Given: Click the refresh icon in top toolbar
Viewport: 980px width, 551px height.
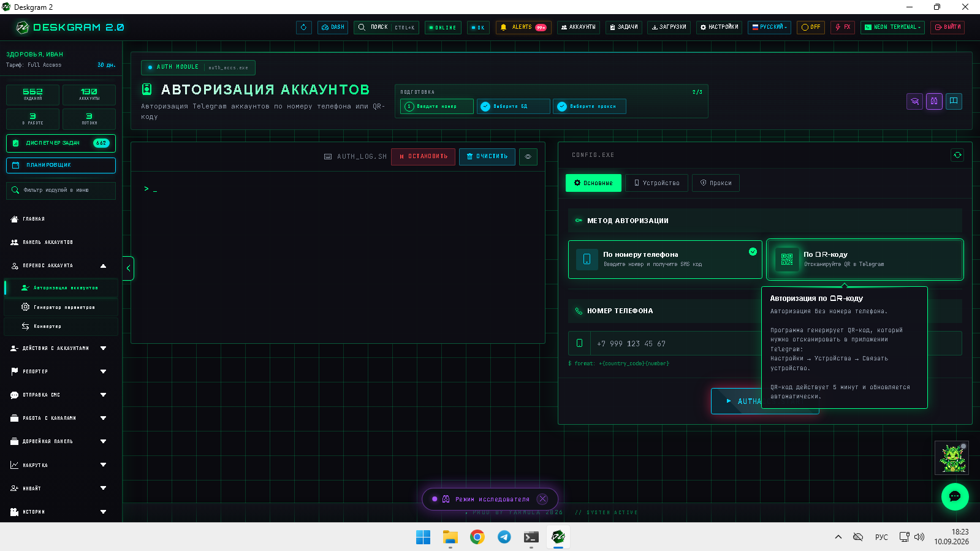Looking at the screenshot, I should pyautogui.click(x=303, y=28).
